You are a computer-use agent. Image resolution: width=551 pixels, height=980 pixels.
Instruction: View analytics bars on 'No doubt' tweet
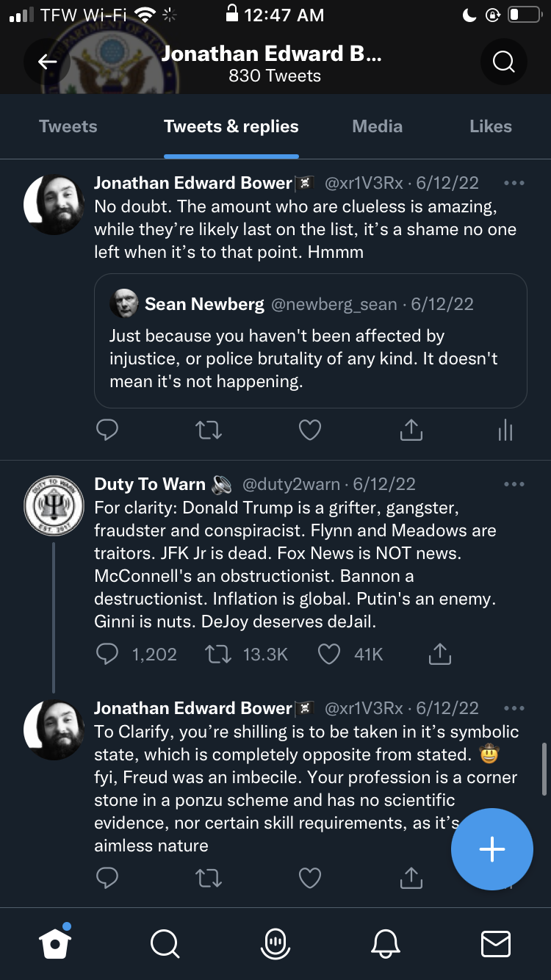tap(505, 430)
